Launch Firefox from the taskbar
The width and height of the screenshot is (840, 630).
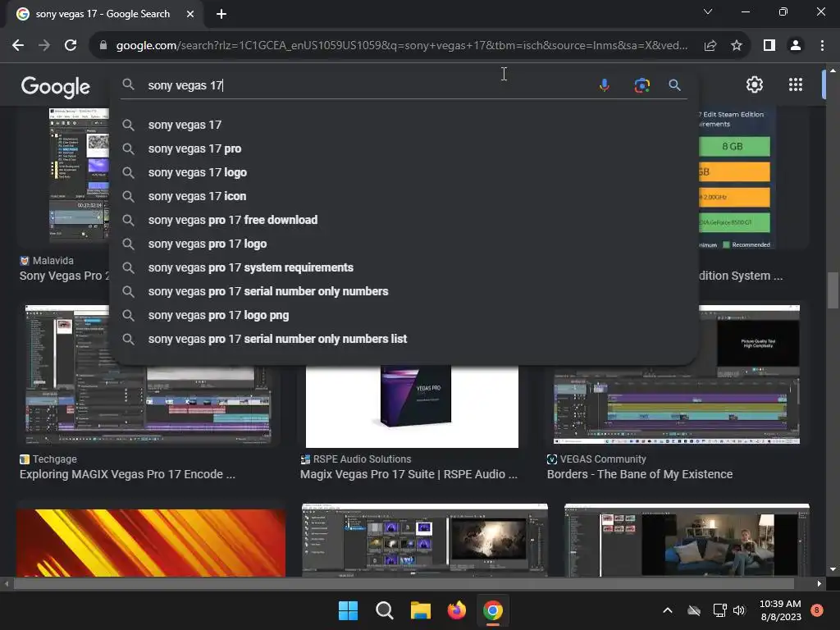click(x=456, y=610)
